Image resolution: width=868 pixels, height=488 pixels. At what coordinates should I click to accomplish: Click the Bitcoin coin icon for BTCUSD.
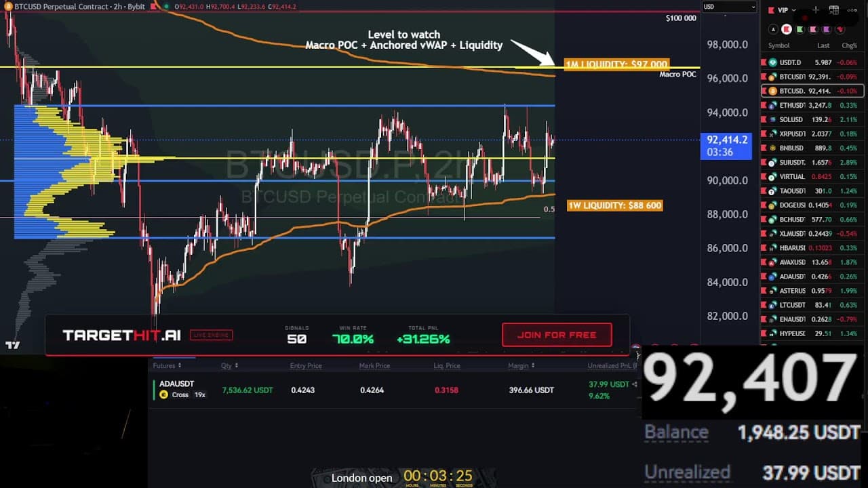pyautogui.click(x=772, y=91)
